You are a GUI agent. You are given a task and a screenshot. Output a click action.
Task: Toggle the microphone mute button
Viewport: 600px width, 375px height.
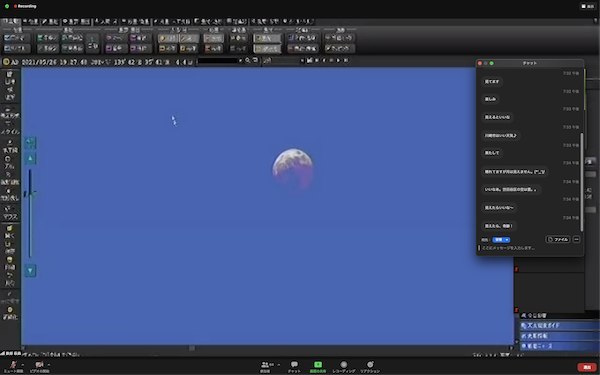14,366
